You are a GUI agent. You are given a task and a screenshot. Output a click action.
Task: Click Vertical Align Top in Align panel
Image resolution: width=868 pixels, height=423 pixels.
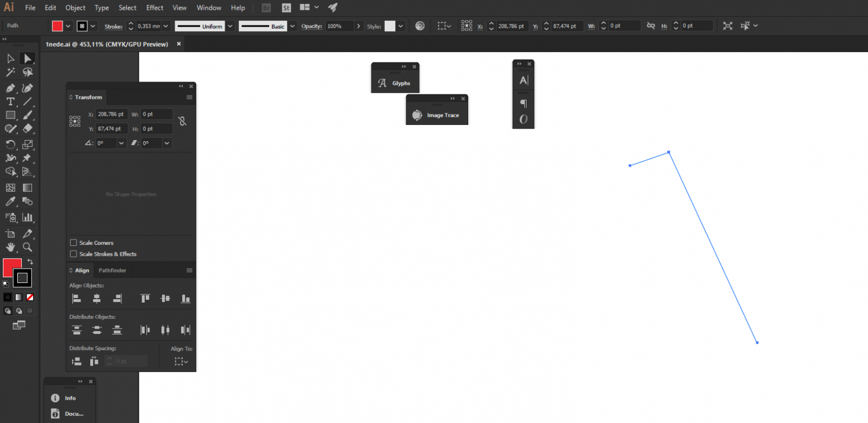[x=145, y=299]
